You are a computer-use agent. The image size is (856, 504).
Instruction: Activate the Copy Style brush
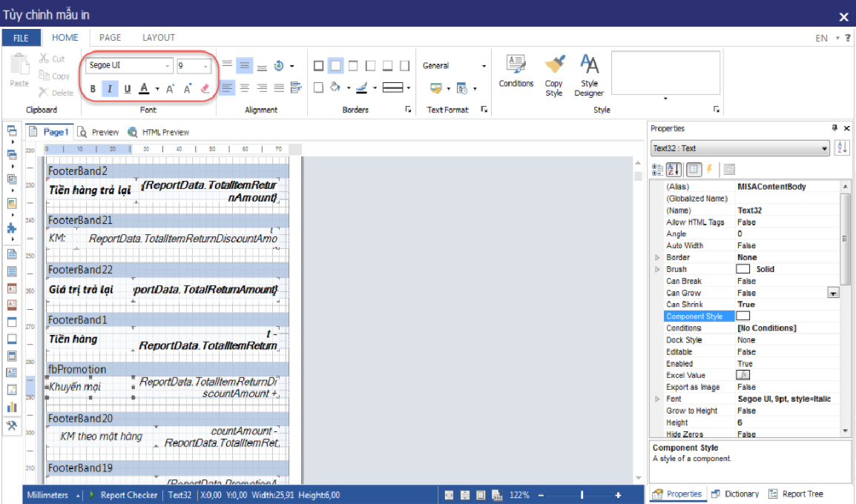tap(553, 74)
